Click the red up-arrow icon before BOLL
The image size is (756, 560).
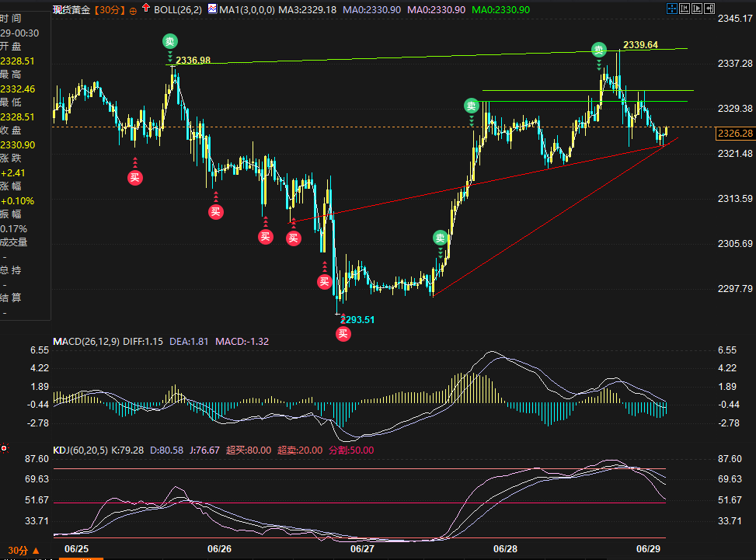(146, 9)
